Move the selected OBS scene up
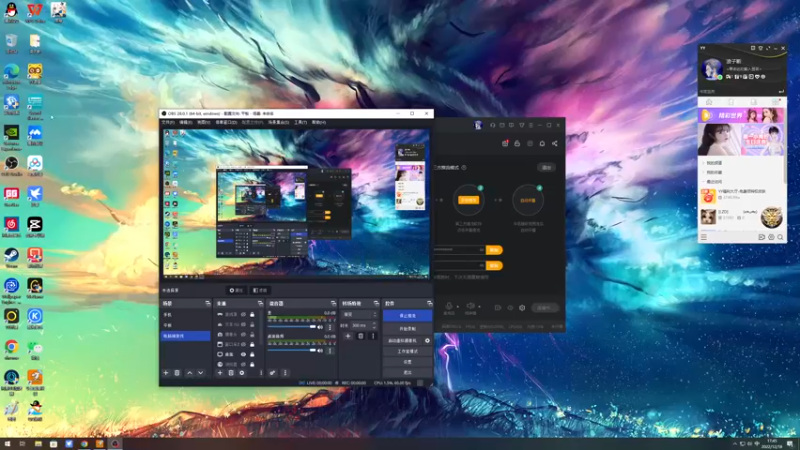 pyautogui.click(x=190, y=373)
